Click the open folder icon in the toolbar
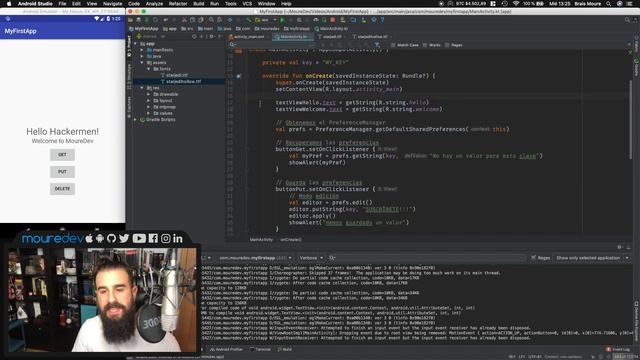 [x=131, y=20]
